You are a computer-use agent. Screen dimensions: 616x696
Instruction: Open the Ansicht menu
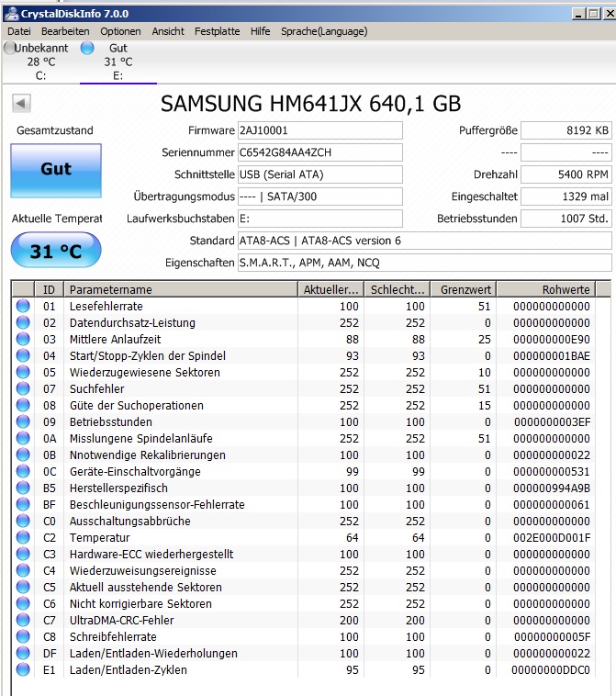pyautogui.click(x=168, y=31)
